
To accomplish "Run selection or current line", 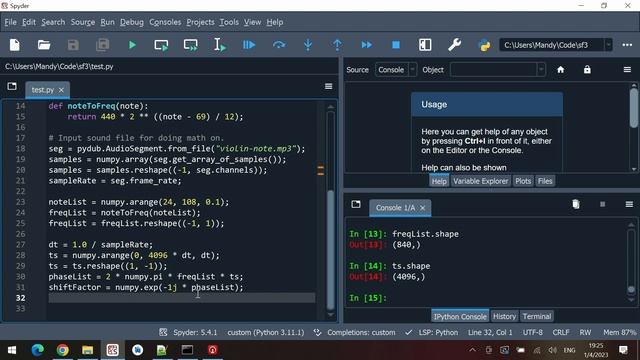I will coord(220,45).
